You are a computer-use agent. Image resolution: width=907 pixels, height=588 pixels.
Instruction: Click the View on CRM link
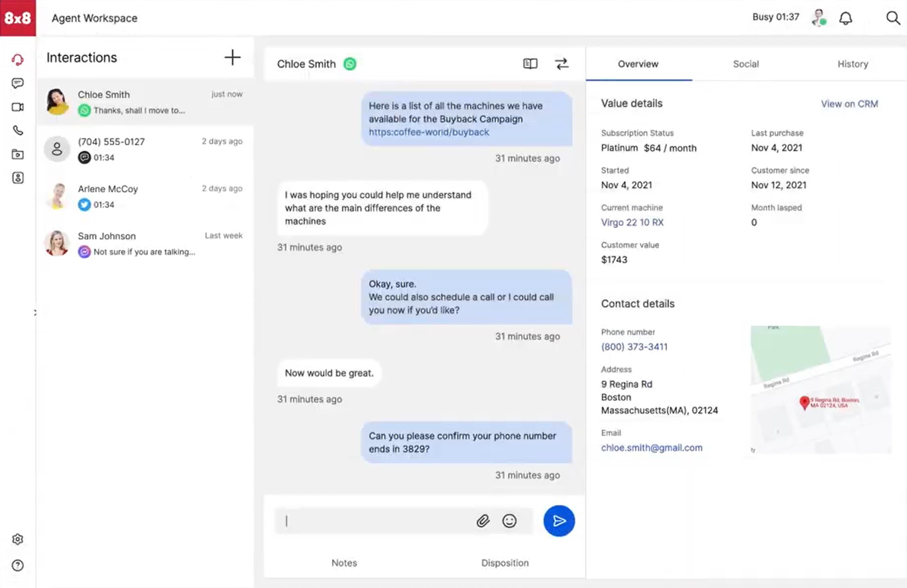tap(849, 104)
